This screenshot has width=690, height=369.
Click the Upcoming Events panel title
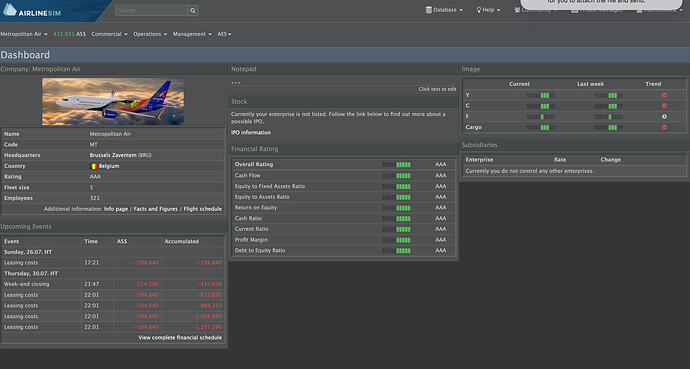[26, 227]
